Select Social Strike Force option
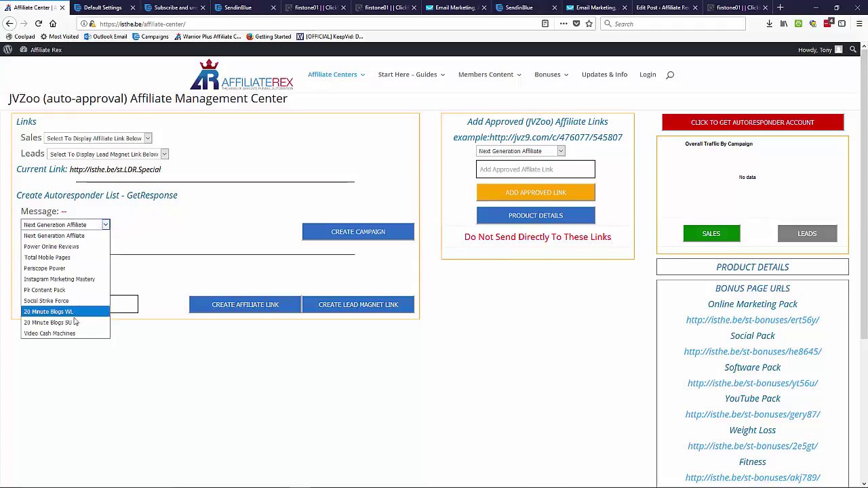The width and height of the screenshot is (868, 488). pos(65,301)
